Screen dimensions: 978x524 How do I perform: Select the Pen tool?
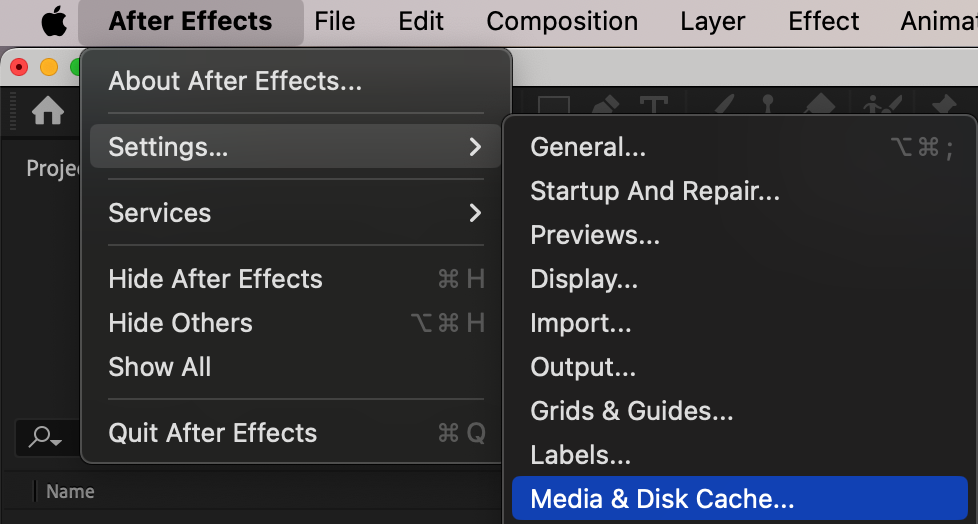pos(606,106)
